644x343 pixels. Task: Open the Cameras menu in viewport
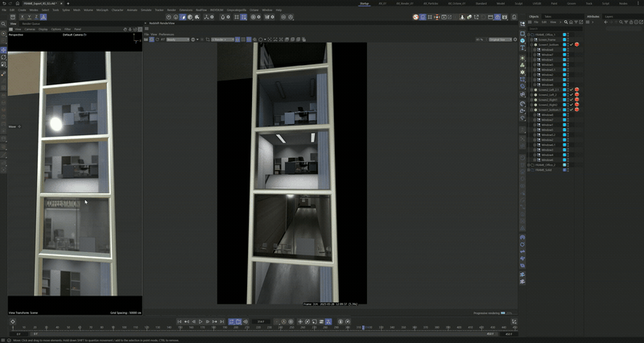point(30,29)
